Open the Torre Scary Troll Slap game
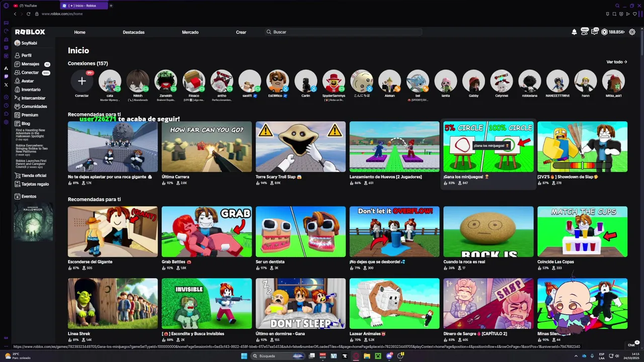 300,147
